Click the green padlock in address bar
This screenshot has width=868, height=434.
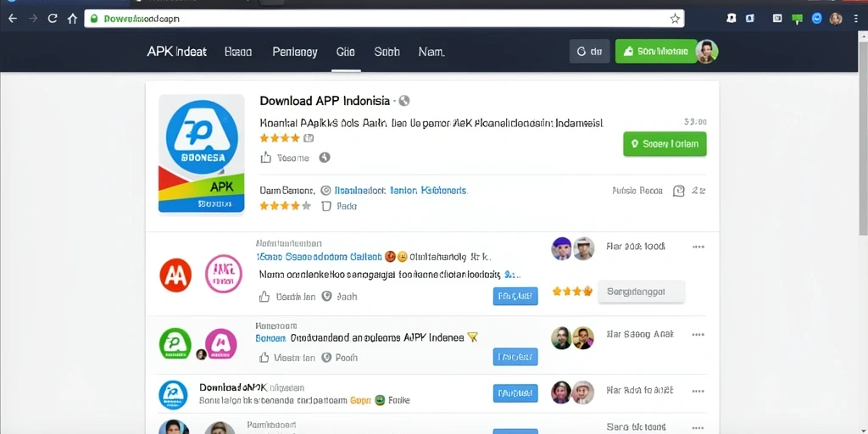coord(94,19)
